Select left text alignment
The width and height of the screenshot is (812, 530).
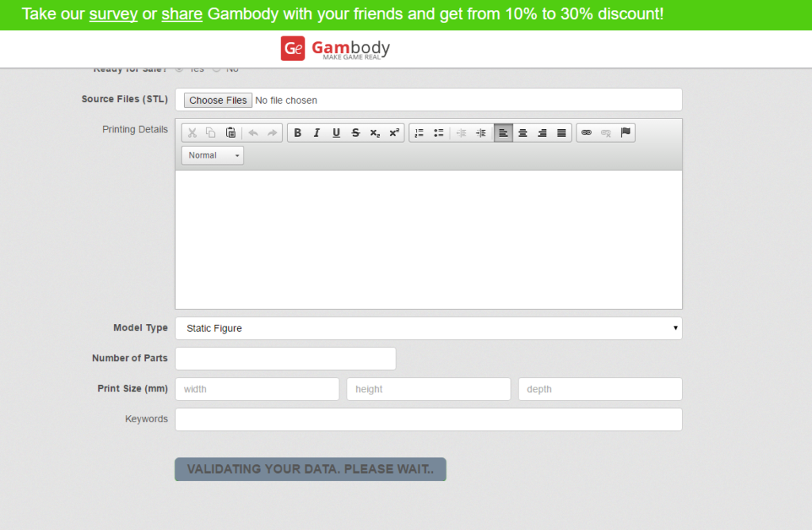[504, 133]
